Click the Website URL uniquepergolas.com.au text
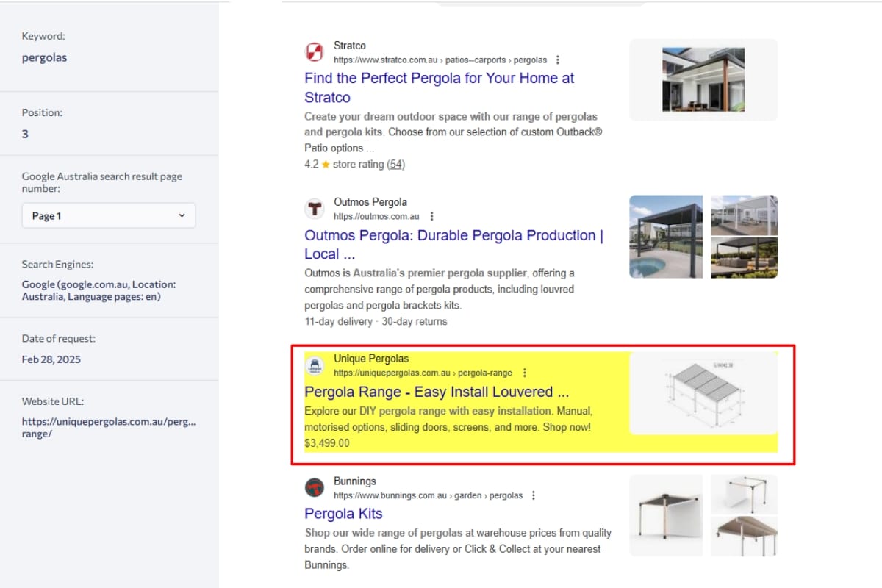The width and height of the screenshot is (882, 588). point(108,428)
